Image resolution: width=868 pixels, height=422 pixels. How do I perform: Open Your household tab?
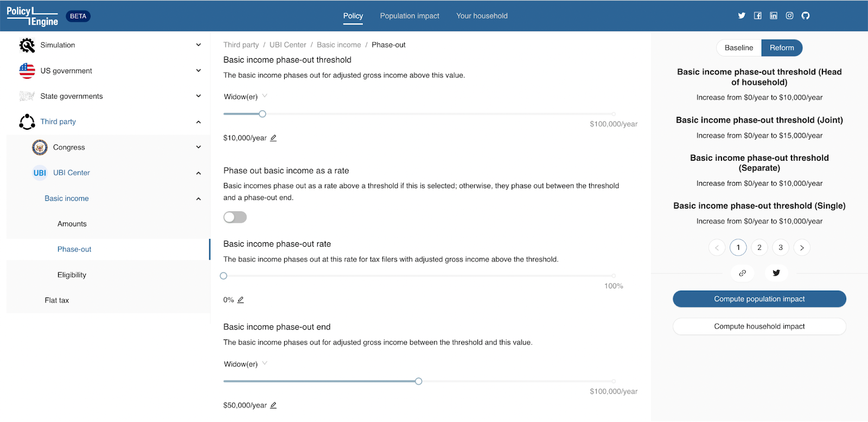[482, 16]
